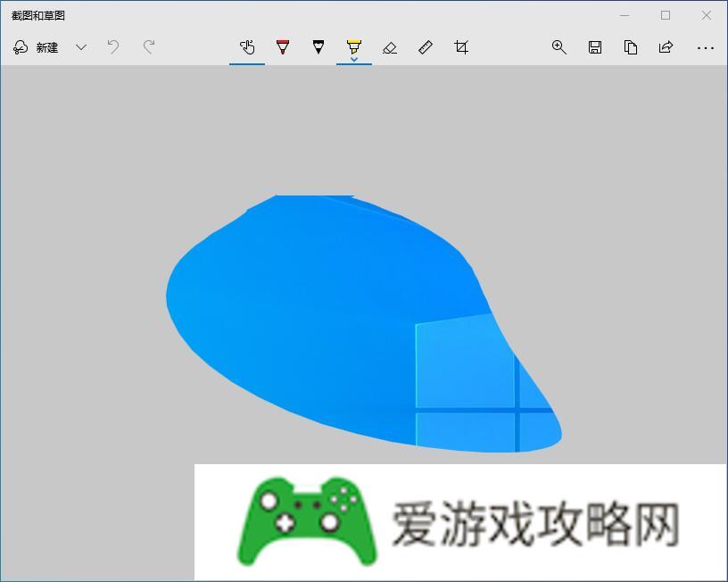Close the Snip & Sketch window
728x582 pixels.
coord(707,15)
